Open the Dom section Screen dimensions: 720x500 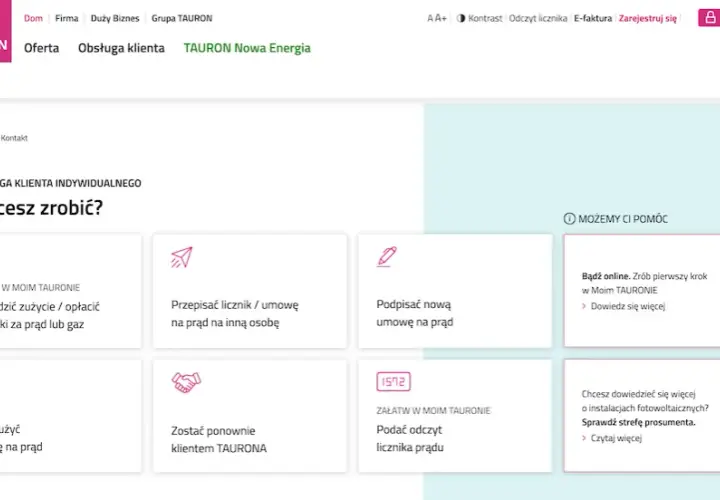click(33, 18)
